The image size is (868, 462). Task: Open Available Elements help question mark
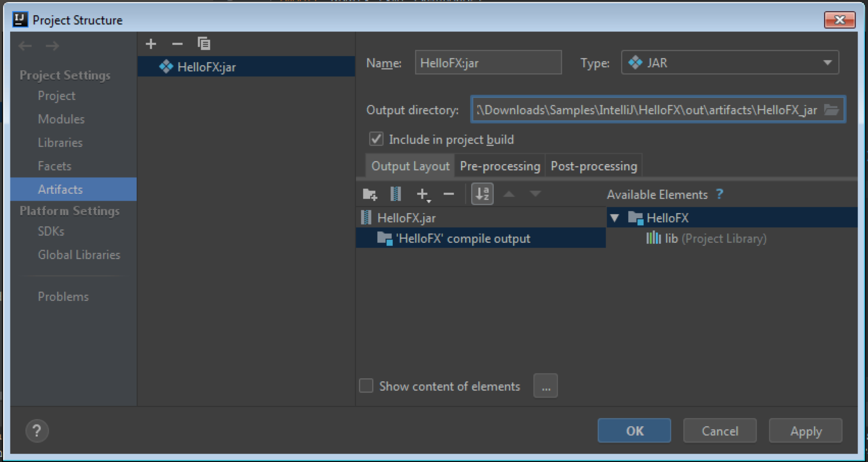[719, 194]
